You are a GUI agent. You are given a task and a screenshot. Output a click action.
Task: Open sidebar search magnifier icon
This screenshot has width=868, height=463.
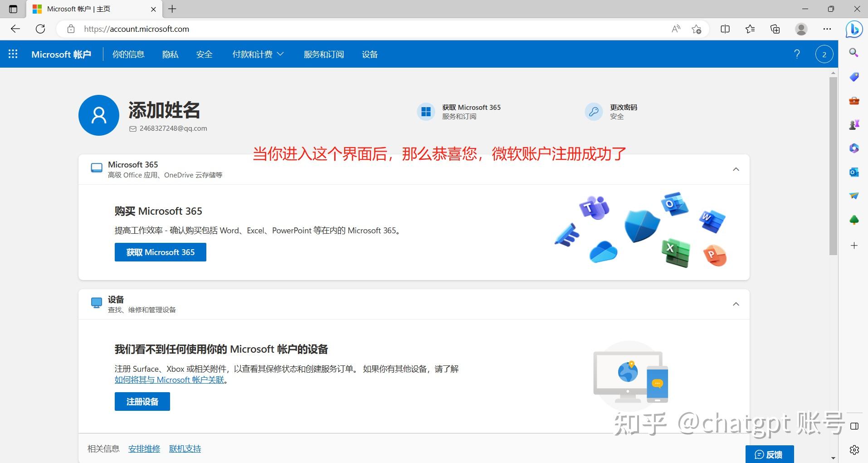tap(854, 53)
